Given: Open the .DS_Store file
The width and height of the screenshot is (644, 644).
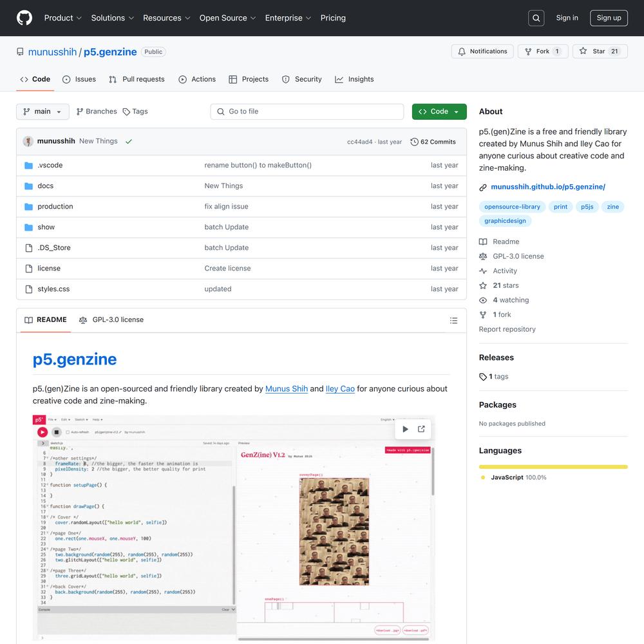Looking at the screenshot, I should tap(54, 248).
